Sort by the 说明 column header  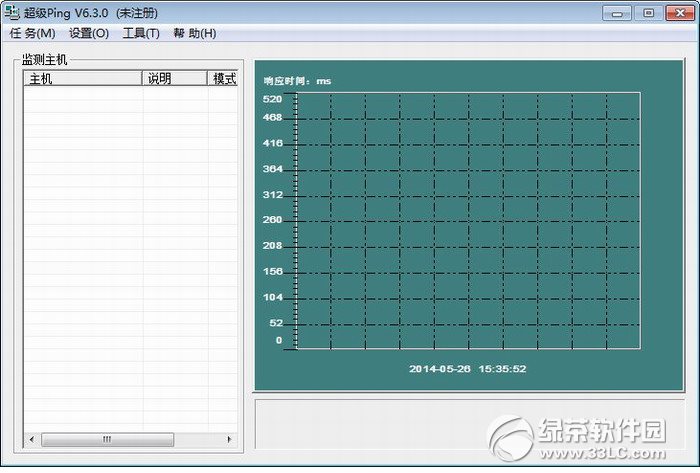click(x=175, y=79)
